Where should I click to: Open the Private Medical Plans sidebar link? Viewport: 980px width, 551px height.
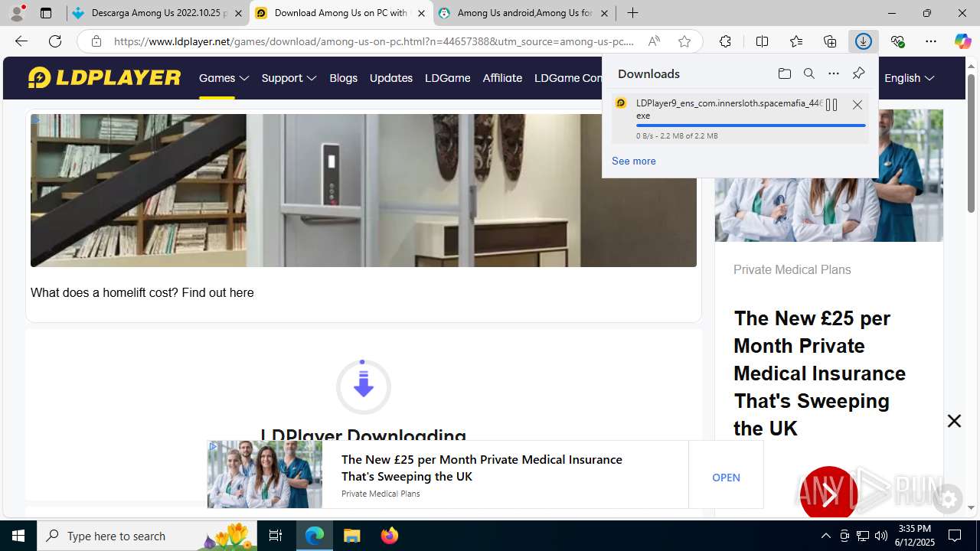(792, 269)
